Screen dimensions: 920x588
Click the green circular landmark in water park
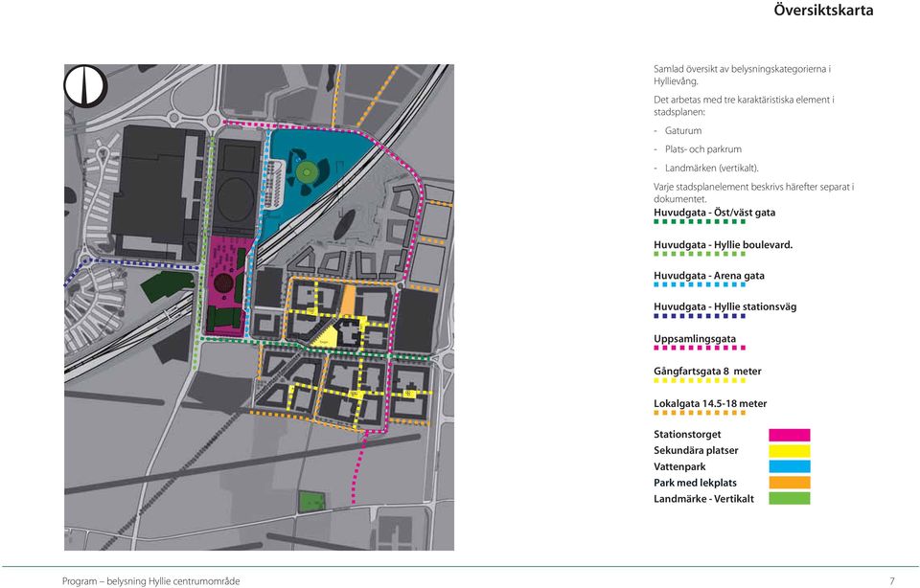pos(305,172)
